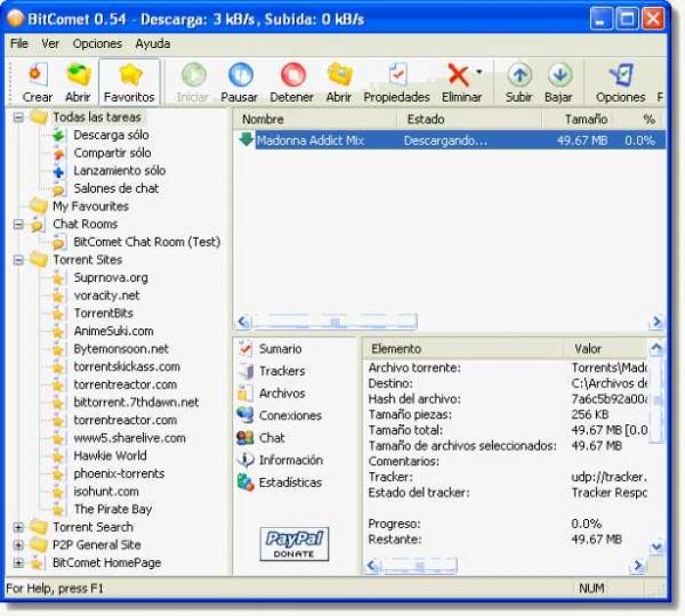Open the isohunt.com favorite
This screenshot has width=685, height=616.
[106, 492]
